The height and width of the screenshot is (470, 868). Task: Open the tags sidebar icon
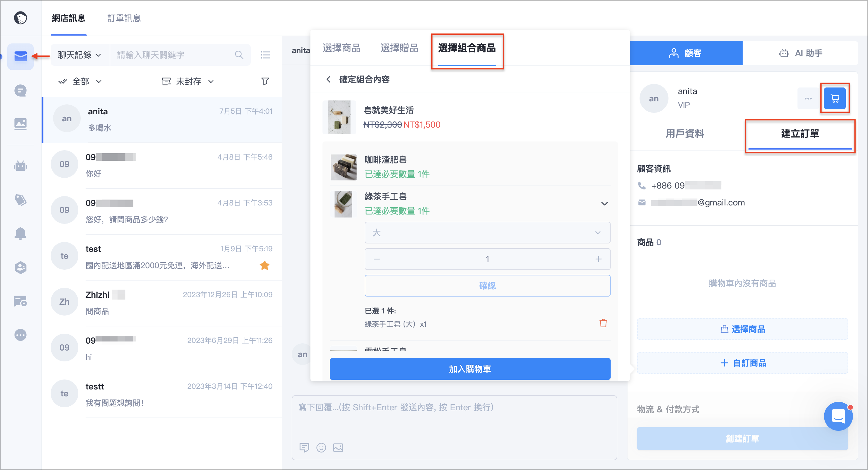coord(20,200)
